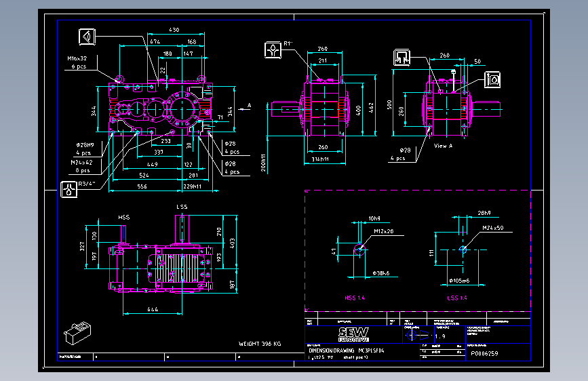Select the 71 dimension text
This screenshot has width=588, height=381.
click(x=220, y=117)
